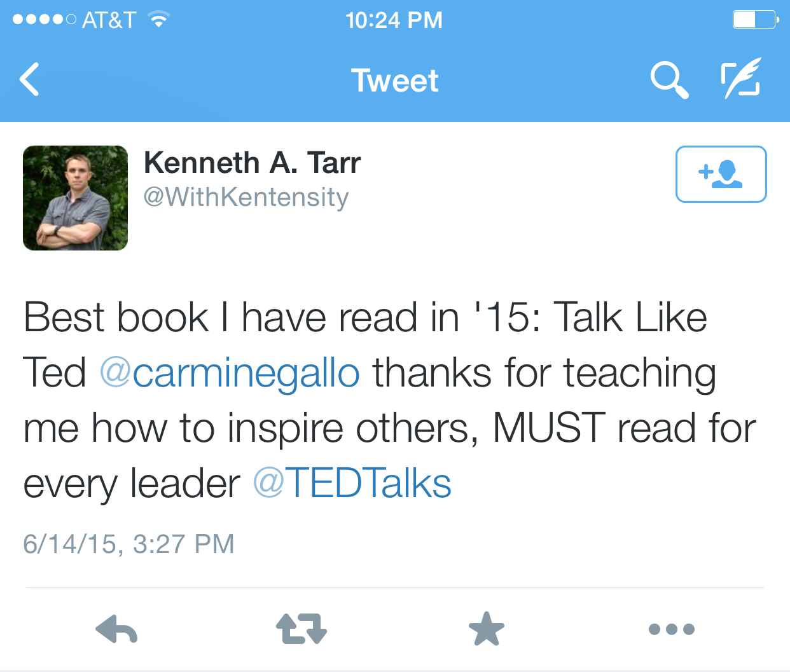Open the @TEDTalks mention link

[352, 483]
